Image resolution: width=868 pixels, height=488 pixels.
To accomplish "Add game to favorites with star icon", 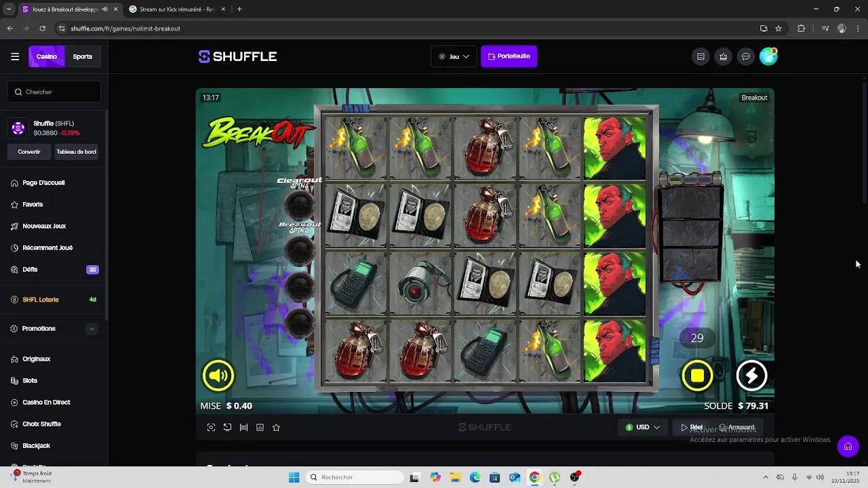I will [276, 428].
